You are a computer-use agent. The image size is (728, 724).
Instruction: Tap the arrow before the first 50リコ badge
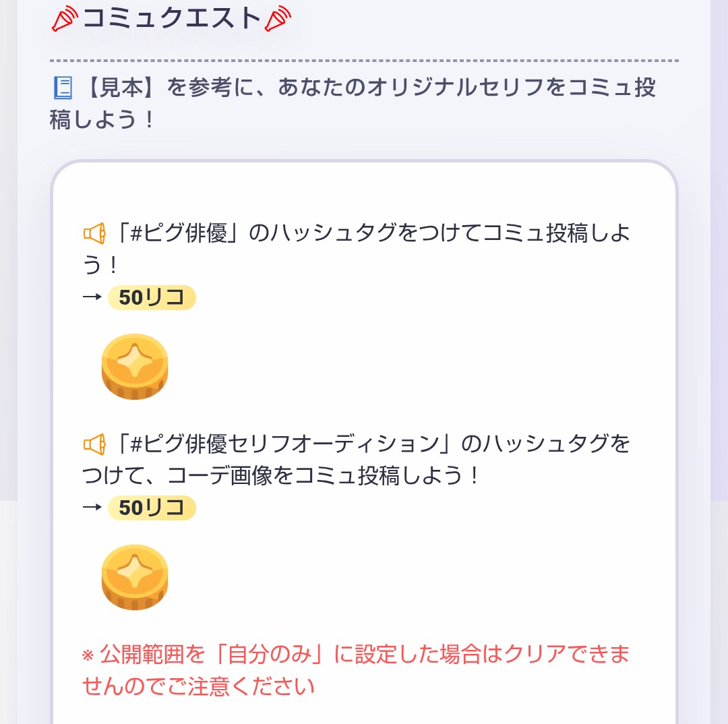click(x=92, y=297)
